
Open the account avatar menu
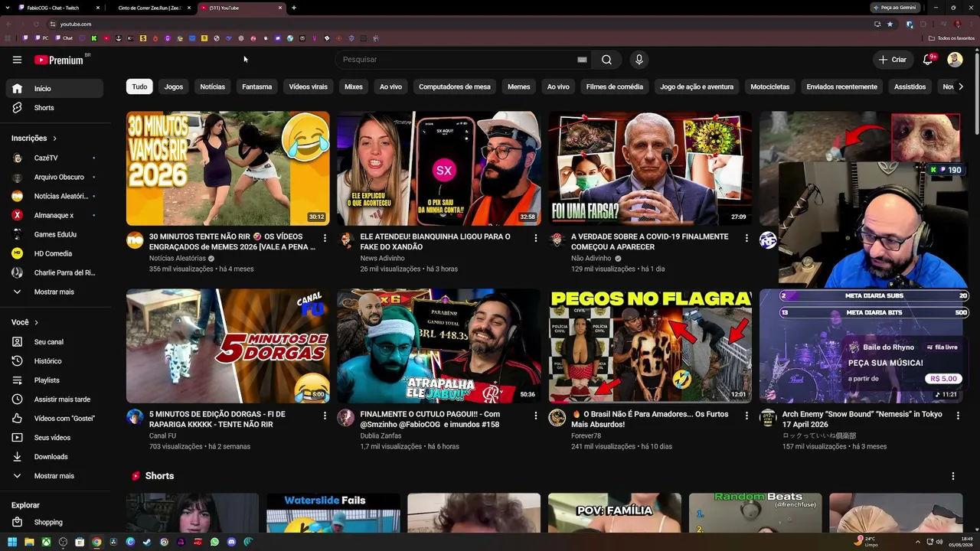pyautogui.click(x=955, y=60)
